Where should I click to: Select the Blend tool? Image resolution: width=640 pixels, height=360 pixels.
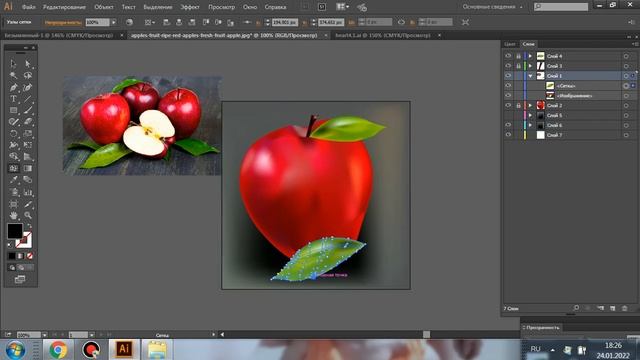pyautogui.click(x=28, y=180)
